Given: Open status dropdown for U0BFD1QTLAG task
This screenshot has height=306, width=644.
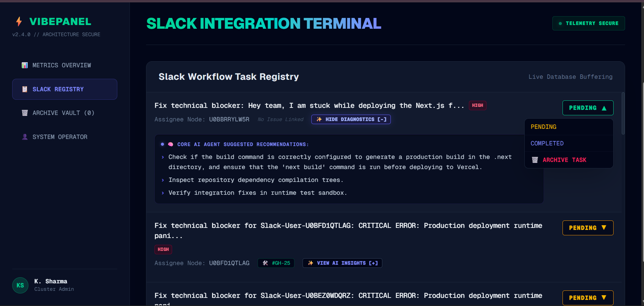Looking at the screenshot, I should click(x=588, y=228).
